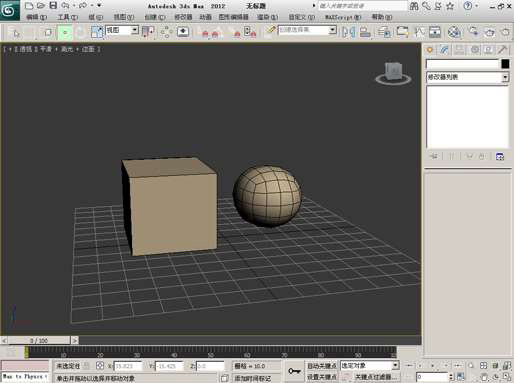Undo the last action from the title bar
Screen dimensions: 514x383
[65, 5]
